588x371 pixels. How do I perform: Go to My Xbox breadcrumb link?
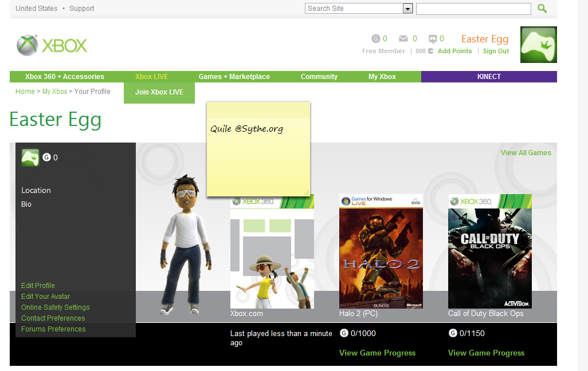click(x=55, y=92)
